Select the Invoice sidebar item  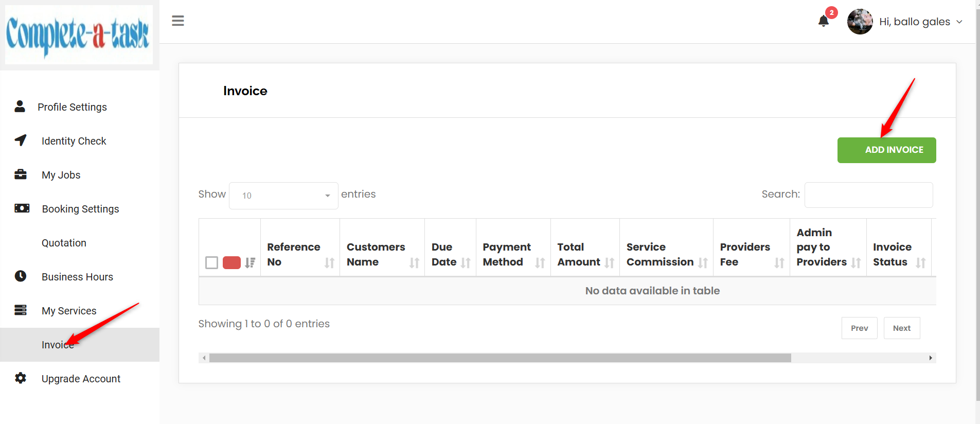80,345
